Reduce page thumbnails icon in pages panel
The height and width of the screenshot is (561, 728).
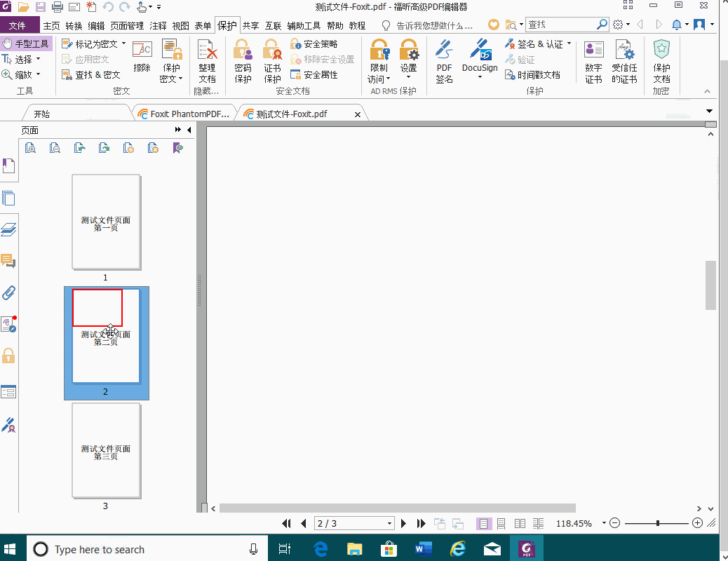click(x=55, y=148)
